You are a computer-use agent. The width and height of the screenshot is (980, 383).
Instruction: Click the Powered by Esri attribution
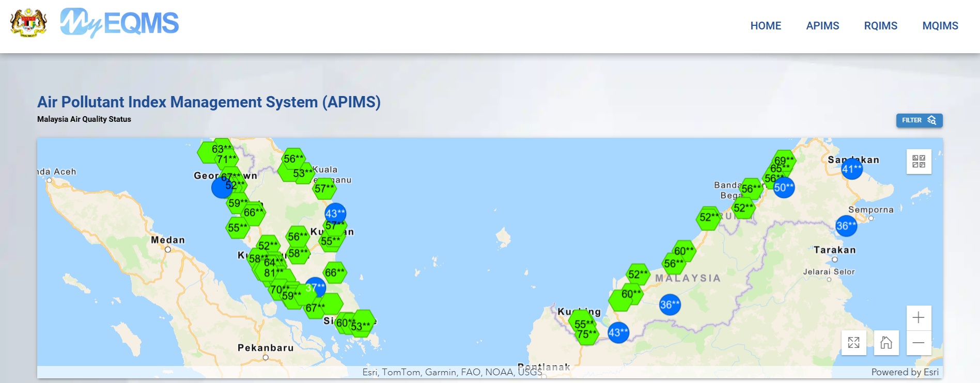[x=905, y=372]
